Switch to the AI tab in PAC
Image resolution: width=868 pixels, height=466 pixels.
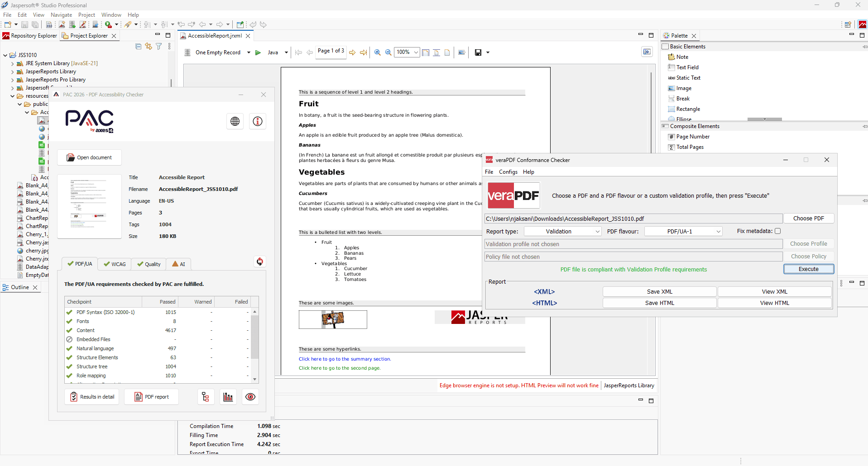(x=178, y=264)
